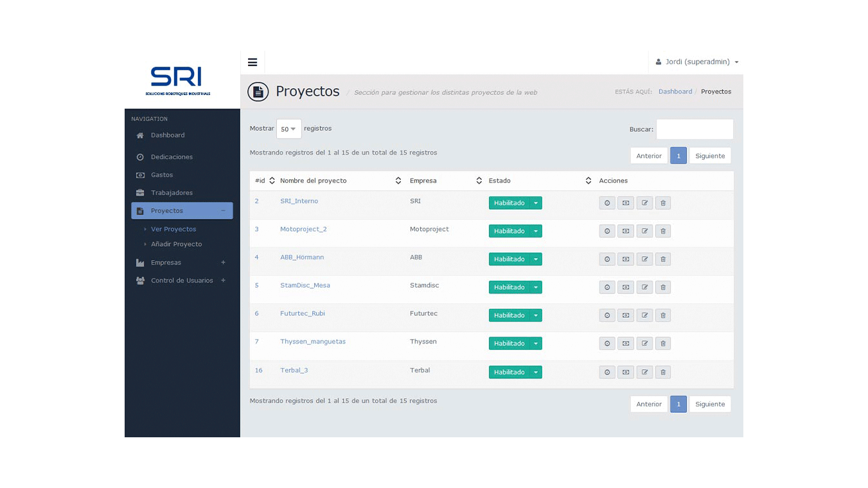This screenshot has width=868, height=488.
Task: Open clock icon for StamDisc_Mesa row
Action: point(607,288)
